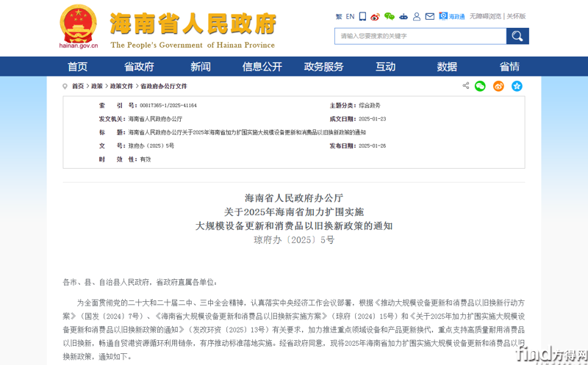Click the 政策文件 breadcrumb link
588x365 pixels.
122,87
